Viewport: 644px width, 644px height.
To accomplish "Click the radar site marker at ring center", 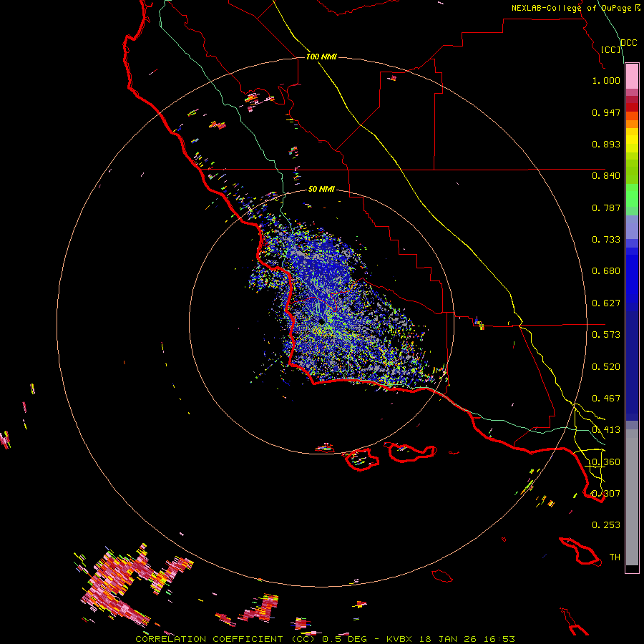I will [321, 321].
